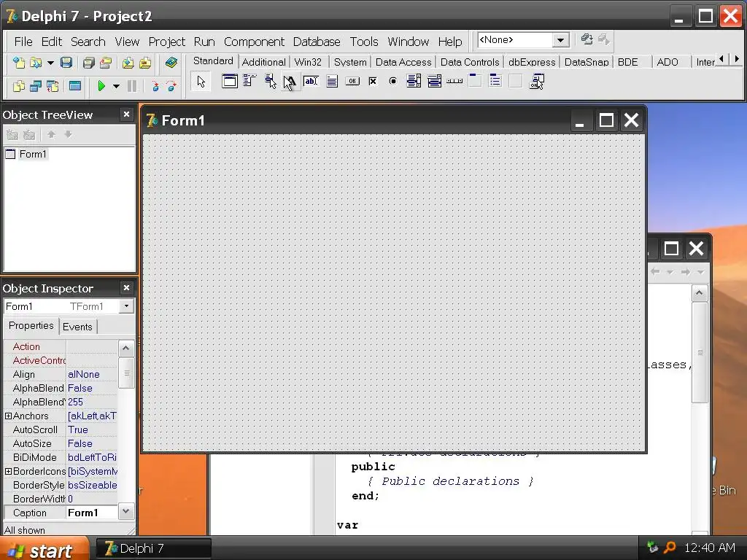Click Object Inspector scrollbar up arrow
This screenshot has width=747, height=560.
[125, 348]
